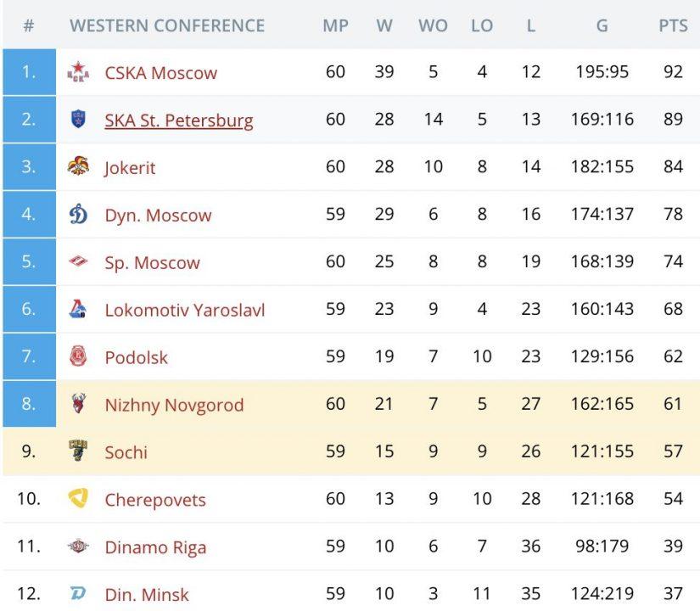Click the Dinamo Minsk logo icon
This screenshot has height=611, width=700.
(78, 594)
